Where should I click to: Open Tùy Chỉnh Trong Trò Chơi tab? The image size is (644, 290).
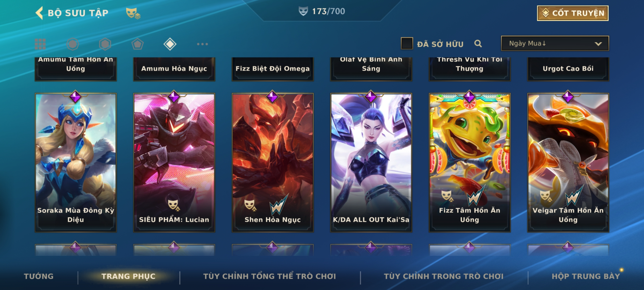pos(444,276)
